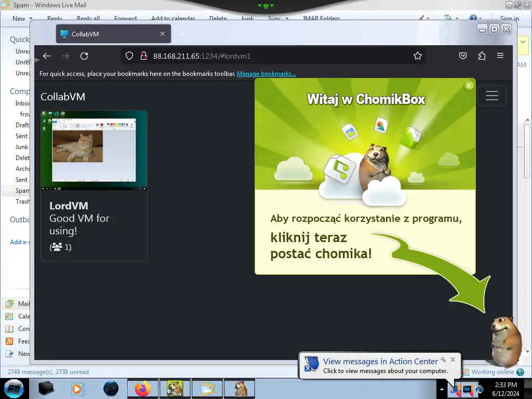Screen dimensions: 532x399
Task: Click the address bar showing 88.168.211.65
Action: (x=273, y=56)
